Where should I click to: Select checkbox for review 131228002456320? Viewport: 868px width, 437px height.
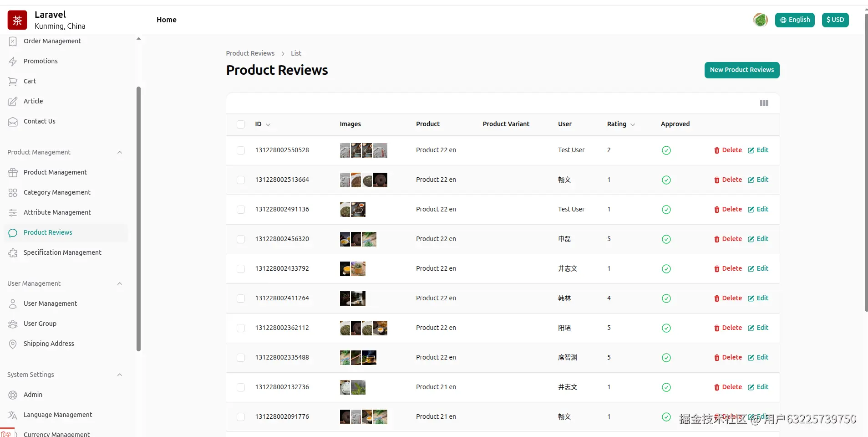[241, 239]
